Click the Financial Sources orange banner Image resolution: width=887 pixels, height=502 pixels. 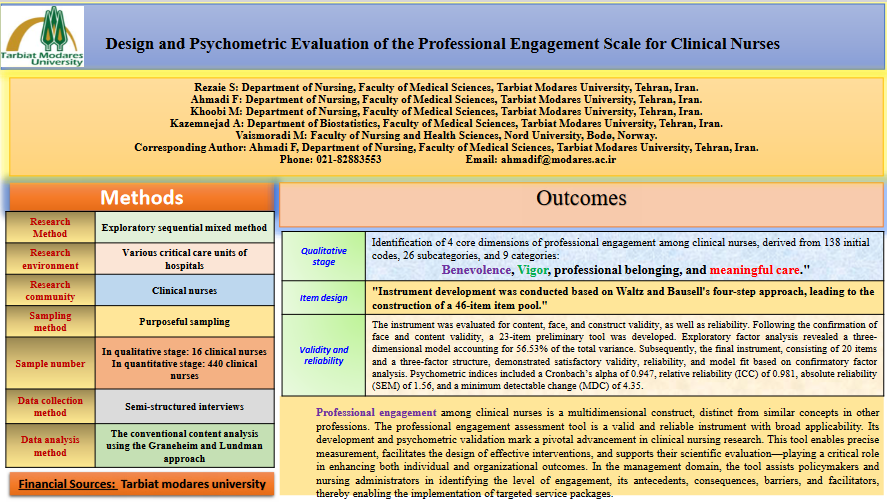coord(141,484)
